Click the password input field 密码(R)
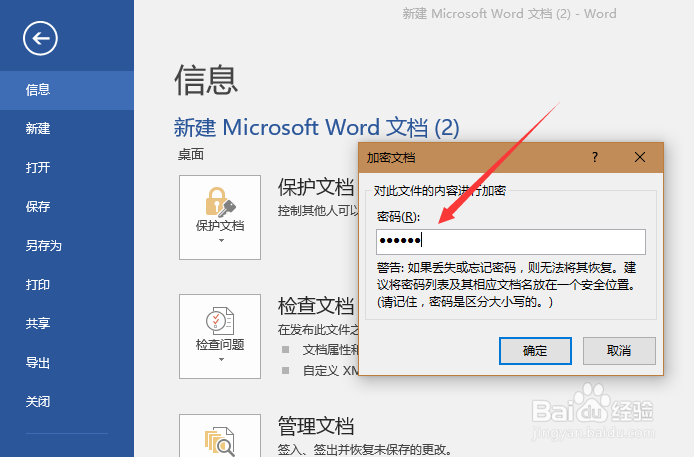Screen dimensions: 694x457 tap(511, 242)
